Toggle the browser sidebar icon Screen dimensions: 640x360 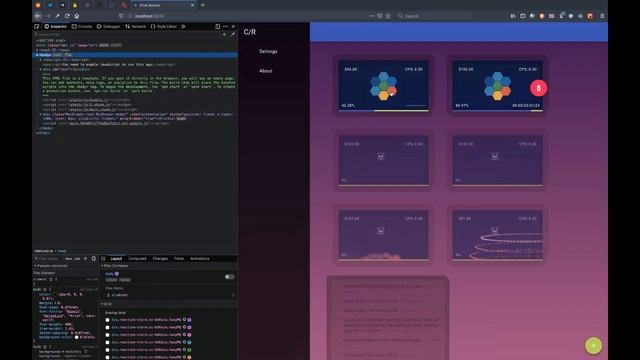[522, 16]
